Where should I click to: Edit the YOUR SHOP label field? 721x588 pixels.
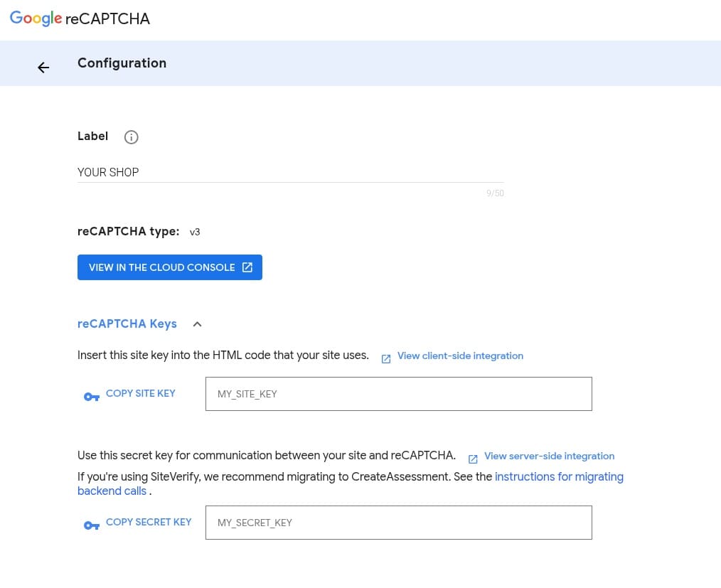click(291, 172)
